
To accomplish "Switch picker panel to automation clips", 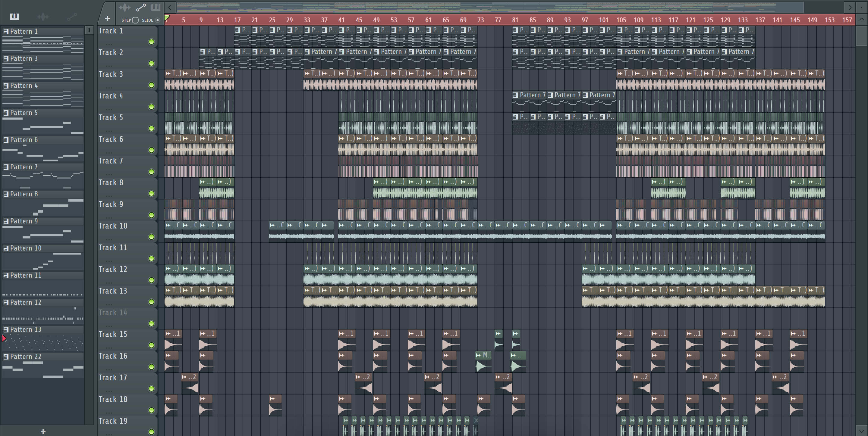I will 72,17.
